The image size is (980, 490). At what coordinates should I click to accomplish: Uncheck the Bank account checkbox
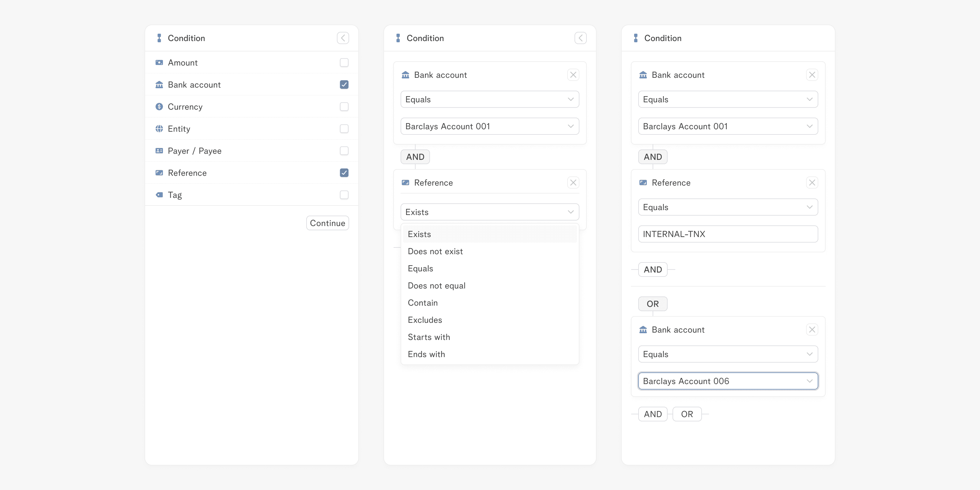(344, 85)
